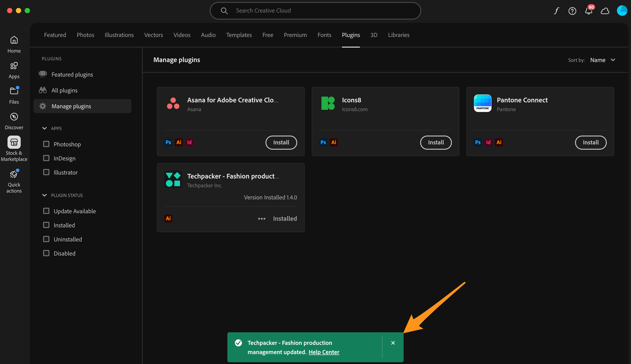Install the Pantone Connect plugin
The image size is (631, 364).
590,143
